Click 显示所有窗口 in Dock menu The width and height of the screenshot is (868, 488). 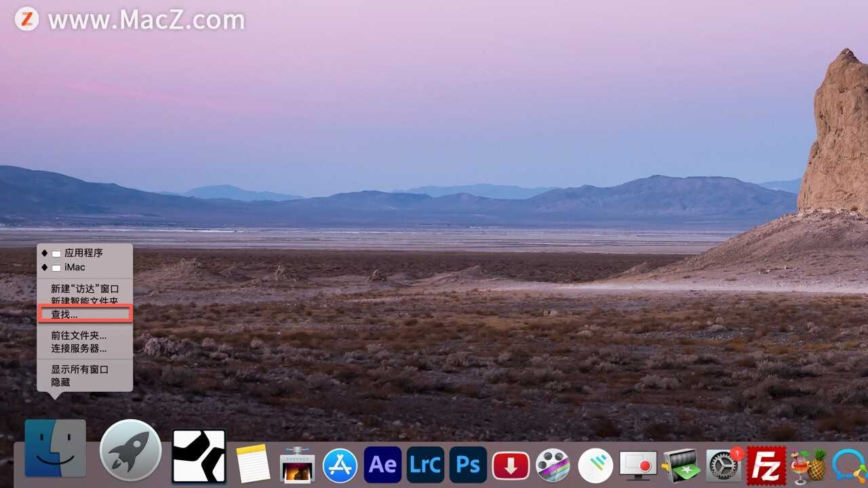coord(79,369)
